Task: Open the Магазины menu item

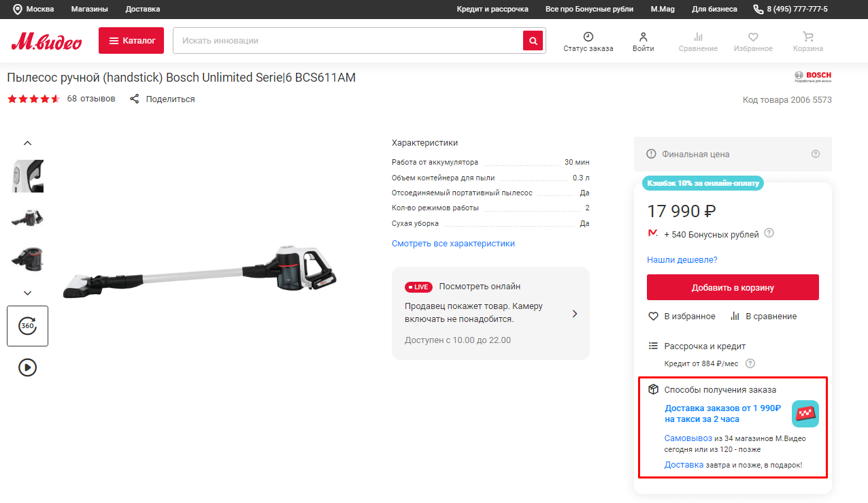Action: tap(89, 10)
